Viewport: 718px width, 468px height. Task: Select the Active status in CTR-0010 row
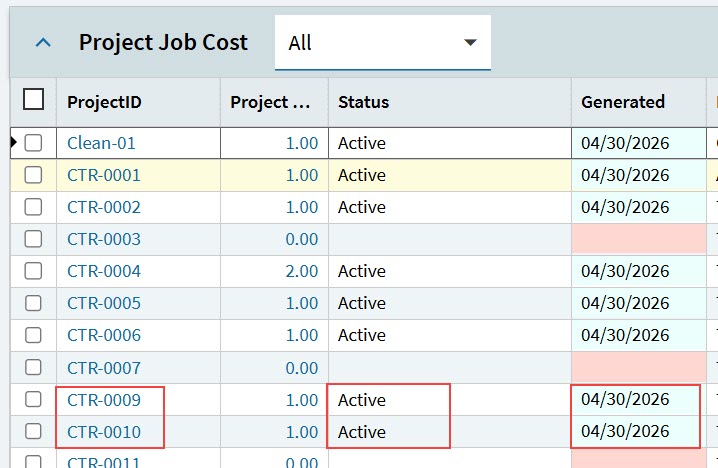(362, 432)
